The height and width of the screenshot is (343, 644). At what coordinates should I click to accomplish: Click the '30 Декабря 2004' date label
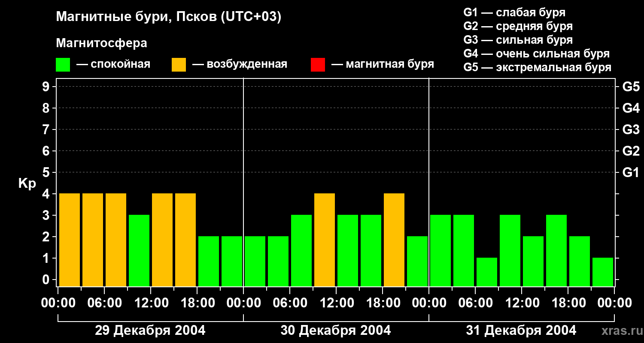click(336, 331)
